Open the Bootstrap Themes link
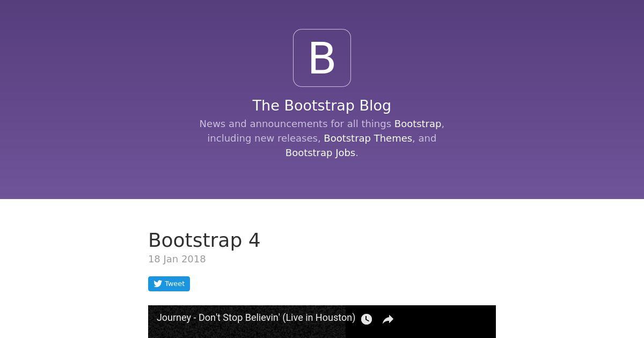Image resolution: width=644 pixels, height=338 pixels. click(368, 138)
